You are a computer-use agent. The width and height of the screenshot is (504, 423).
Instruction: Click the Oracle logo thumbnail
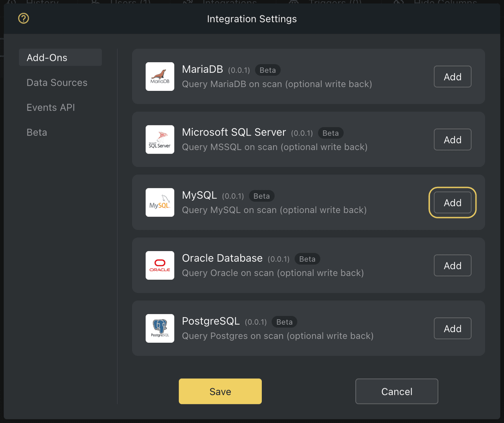[x=160, y=266]
